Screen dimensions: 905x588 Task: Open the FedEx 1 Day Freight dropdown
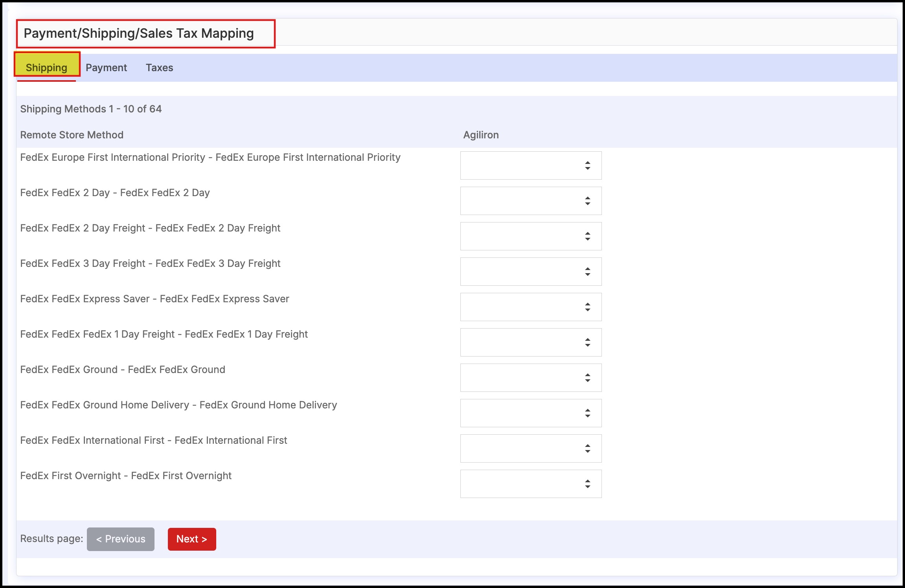point(531,342)
